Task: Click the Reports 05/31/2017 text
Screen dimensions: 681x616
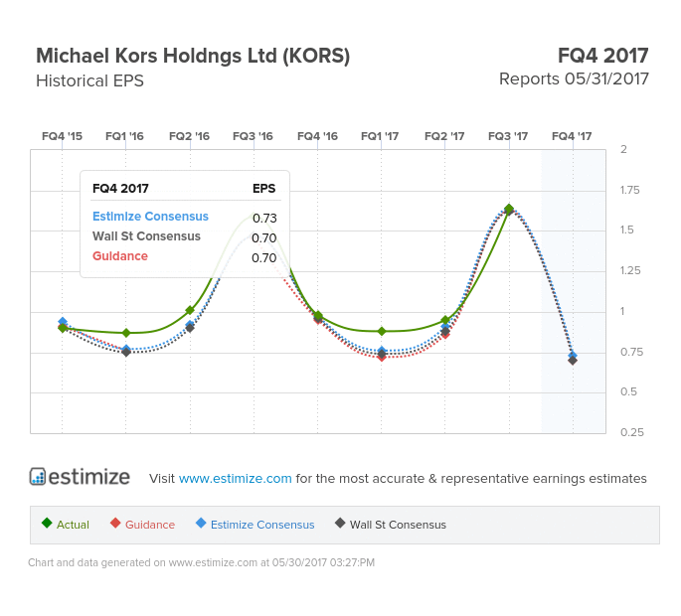Action: (574, 79)
